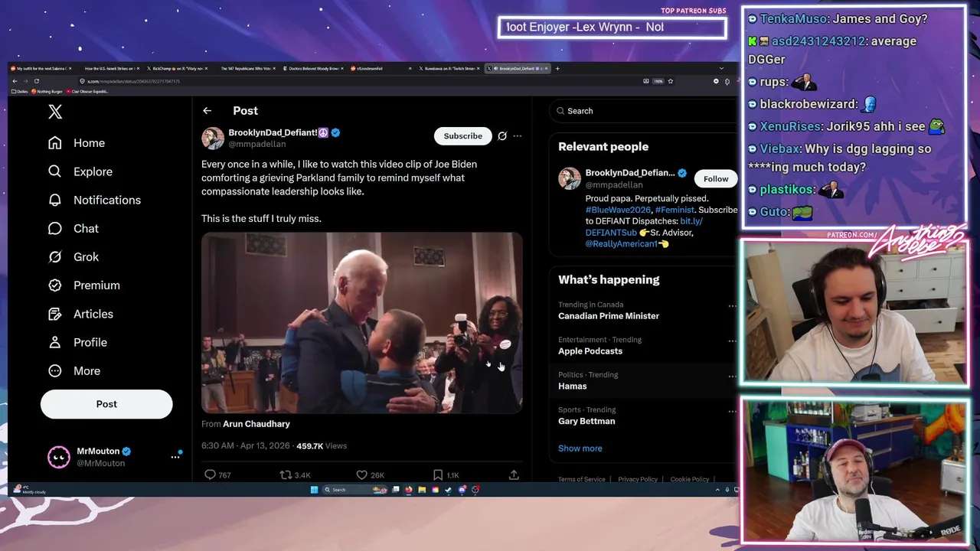Open options dots for Hamas trend
Image resolution: width=980 pixels, height=551 pixels.
[732, 376]
